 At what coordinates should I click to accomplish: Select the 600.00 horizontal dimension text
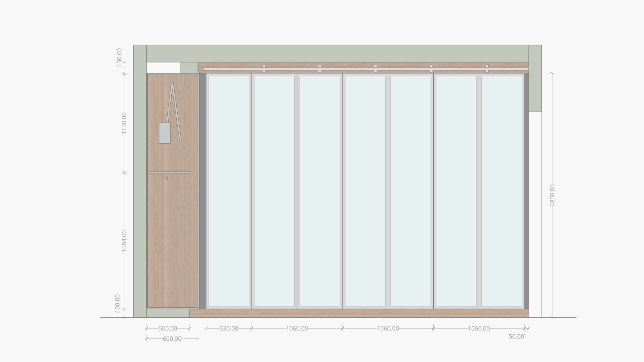point(172,339)
